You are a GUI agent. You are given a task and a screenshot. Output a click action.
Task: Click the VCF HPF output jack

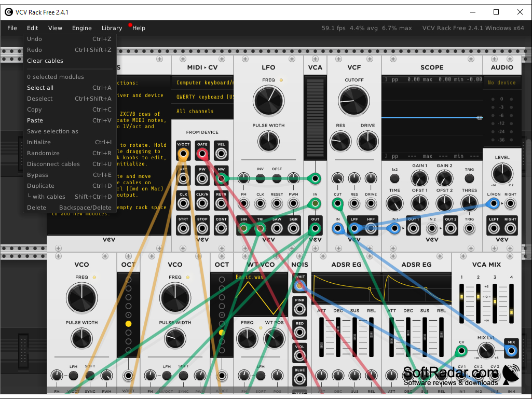(x=371, y=228)
